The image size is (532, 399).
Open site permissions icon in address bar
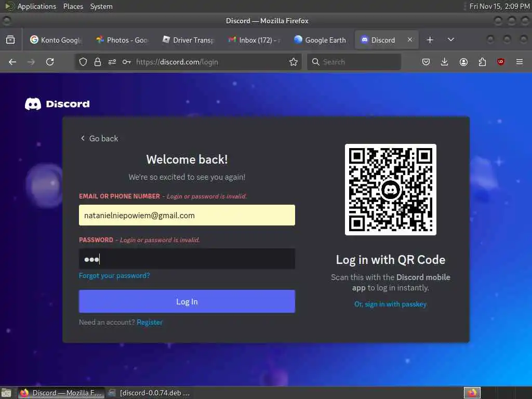click(x=112, y=62)
